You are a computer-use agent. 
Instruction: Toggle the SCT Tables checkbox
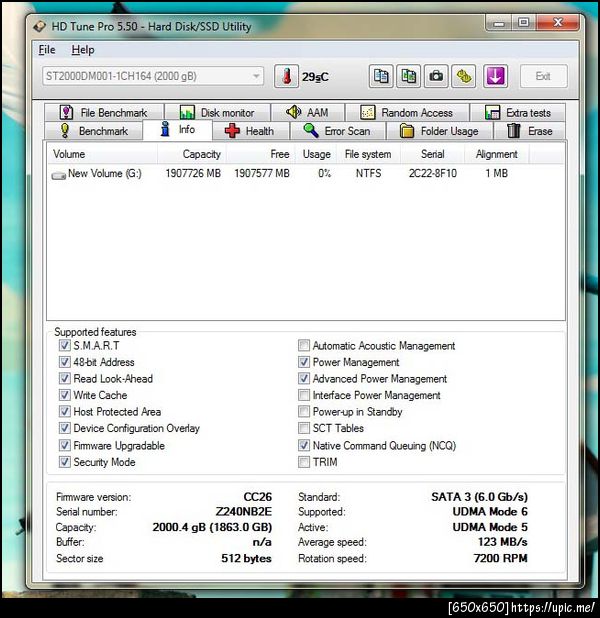304,428
